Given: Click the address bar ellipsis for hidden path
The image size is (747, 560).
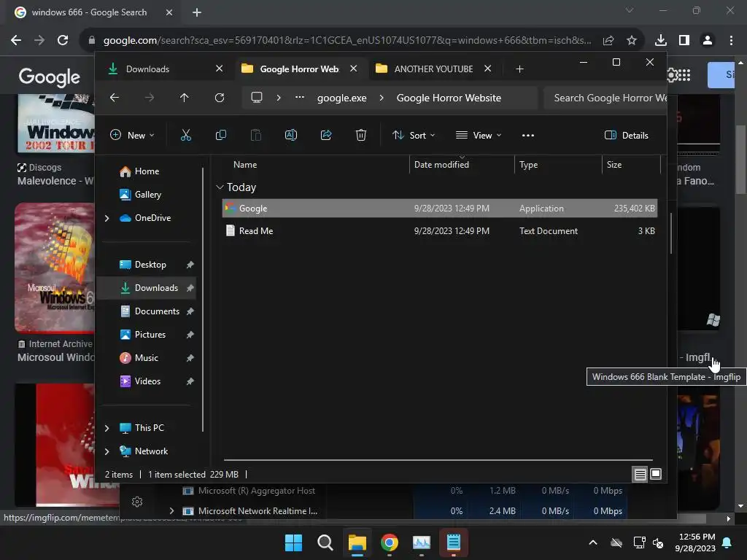Looking at the screenshot, I should (x=300, y=98).
